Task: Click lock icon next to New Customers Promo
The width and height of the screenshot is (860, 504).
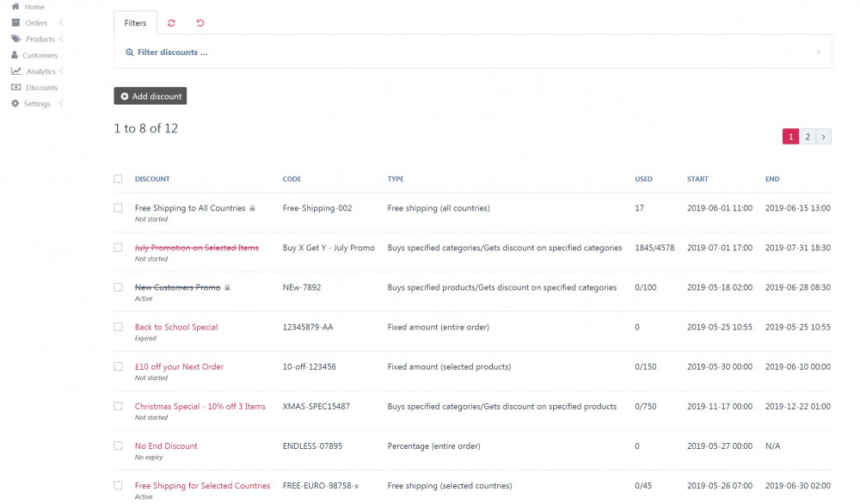Action: (x=227, y=287)
